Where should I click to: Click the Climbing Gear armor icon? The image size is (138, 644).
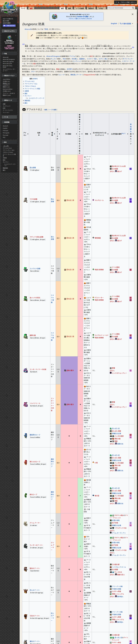(x=26, y=169)
